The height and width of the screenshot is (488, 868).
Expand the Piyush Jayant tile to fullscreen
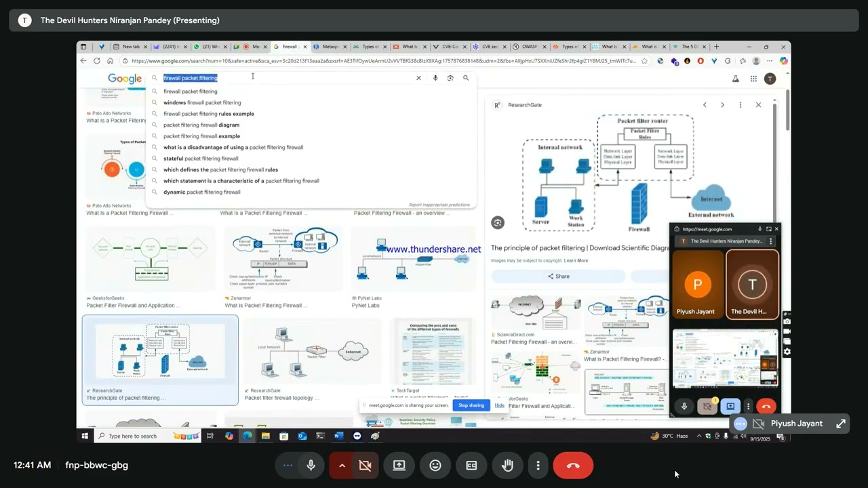click(x=841, y=424)
